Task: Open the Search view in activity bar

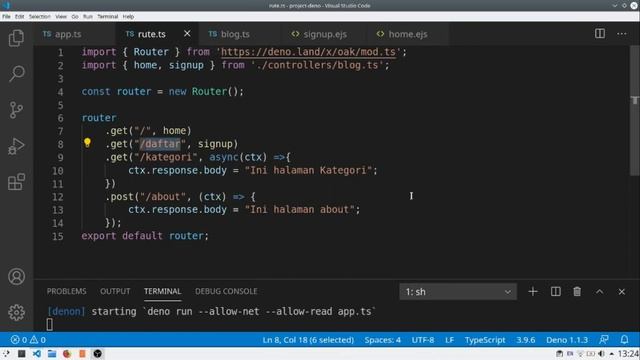Action: 16,74
